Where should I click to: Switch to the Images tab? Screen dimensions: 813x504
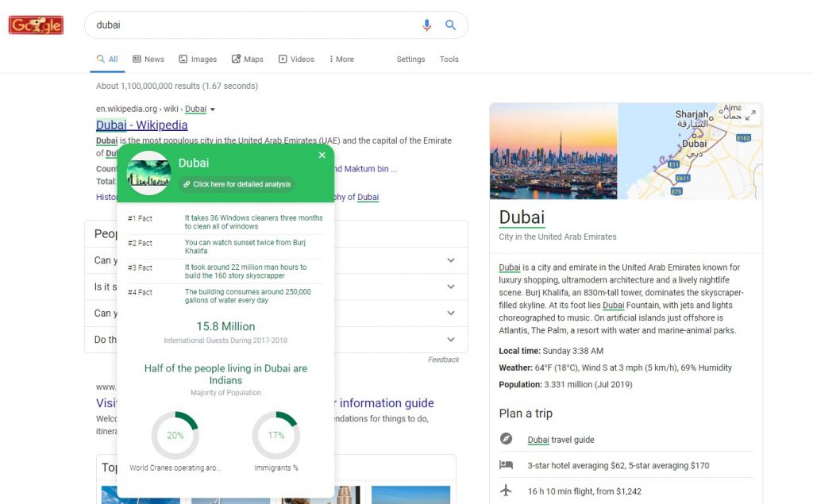point(198,59)
